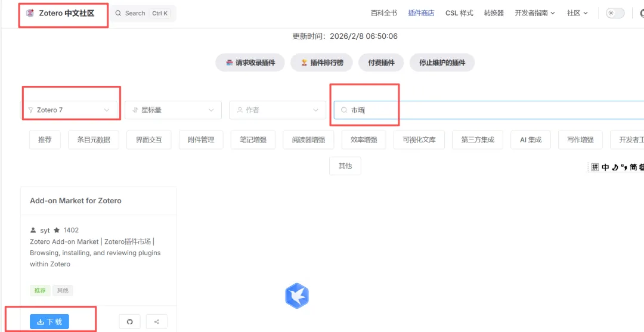Click the share icon on the plugin card
Screen dimensions: 644x332
coord(157,322)
